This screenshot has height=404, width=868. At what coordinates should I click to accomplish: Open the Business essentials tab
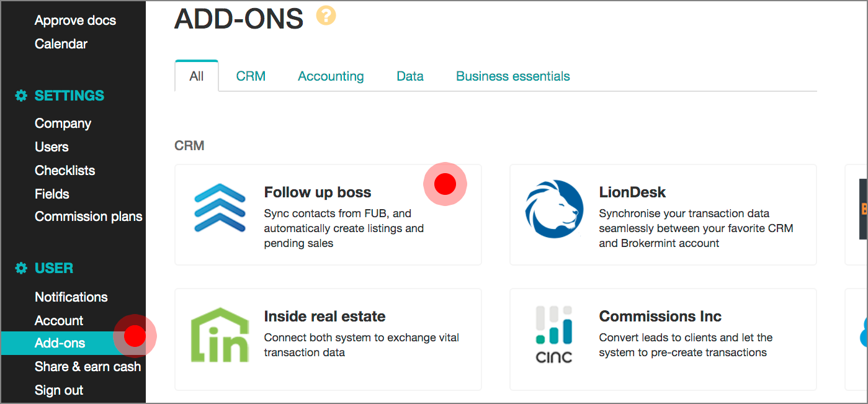[x=512, y=76]
